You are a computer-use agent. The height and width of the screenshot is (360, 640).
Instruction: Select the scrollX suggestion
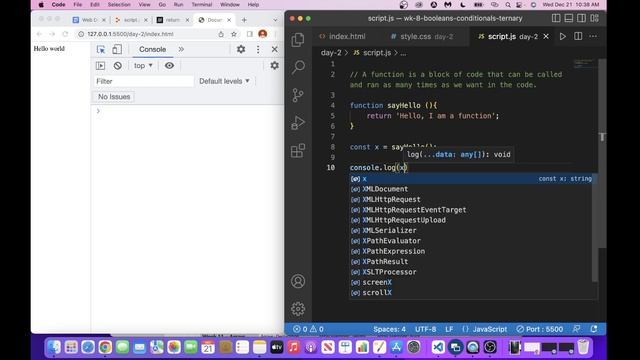(472, 293)
